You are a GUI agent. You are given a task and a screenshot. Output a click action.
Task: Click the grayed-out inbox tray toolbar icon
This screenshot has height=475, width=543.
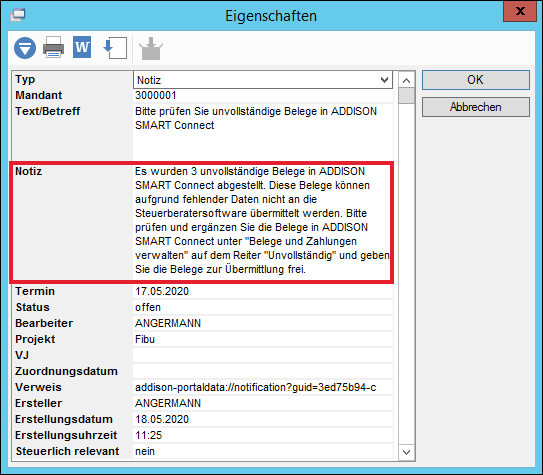pyautogui.click(x=151, y=48)
